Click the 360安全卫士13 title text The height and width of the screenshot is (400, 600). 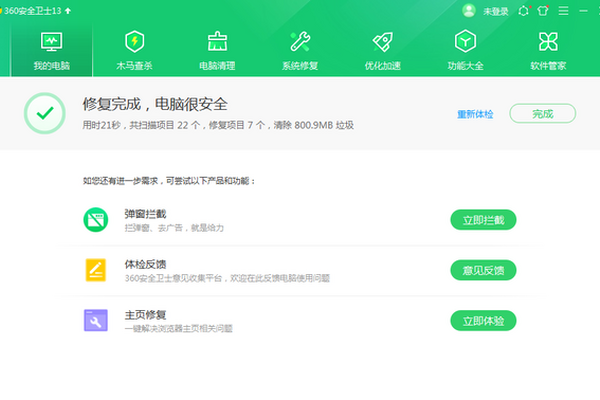(33, 11)
